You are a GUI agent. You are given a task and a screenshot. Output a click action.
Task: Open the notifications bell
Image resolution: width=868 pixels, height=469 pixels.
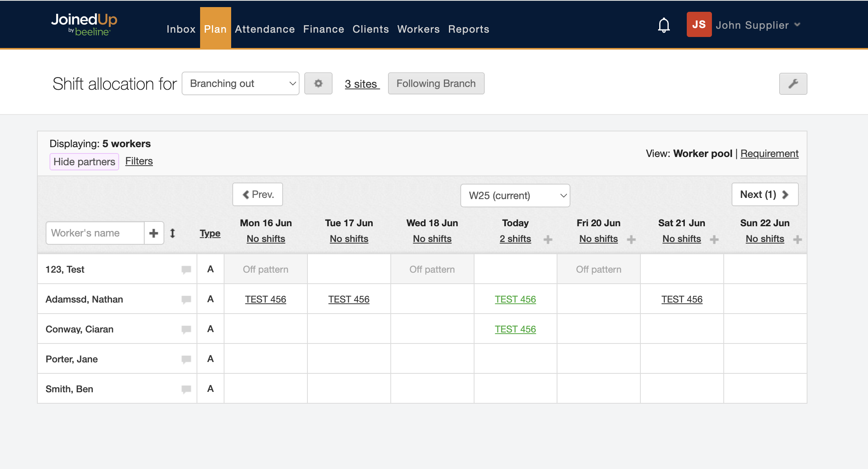(664, 25)
